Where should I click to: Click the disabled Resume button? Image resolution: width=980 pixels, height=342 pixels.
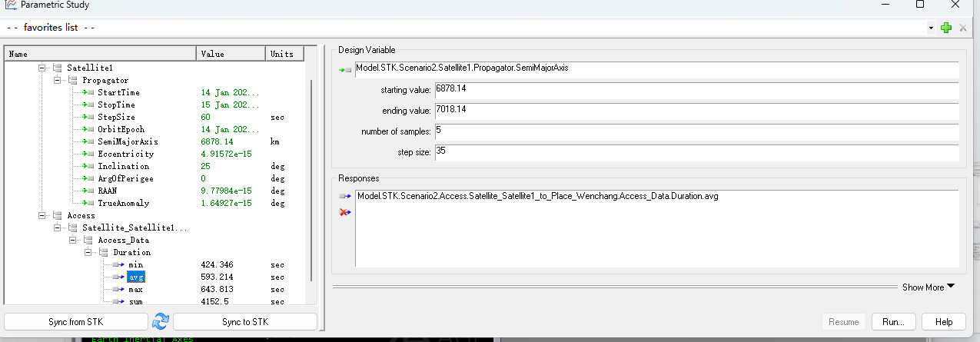click(844, 321)
